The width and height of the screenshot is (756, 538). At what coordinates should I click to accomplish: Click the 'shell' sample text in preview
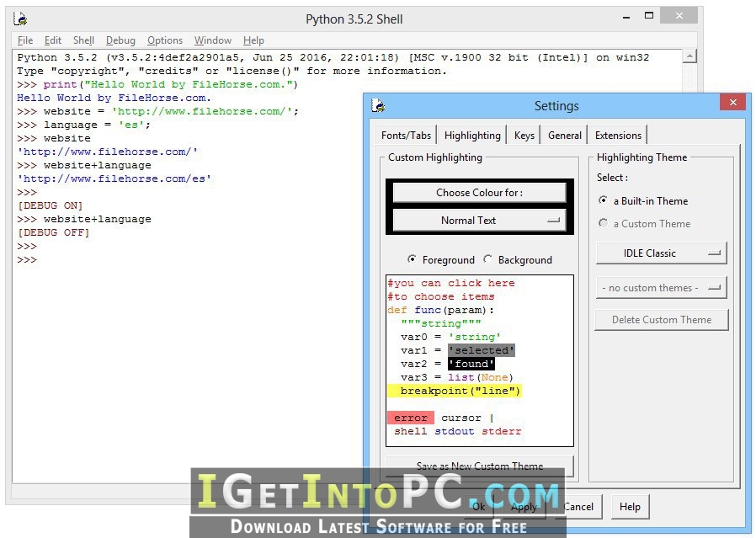[x=410, y=431]
